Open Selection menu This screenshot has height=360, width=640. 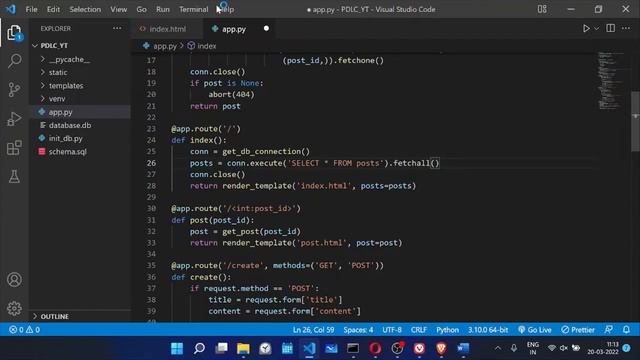point(85,9)
